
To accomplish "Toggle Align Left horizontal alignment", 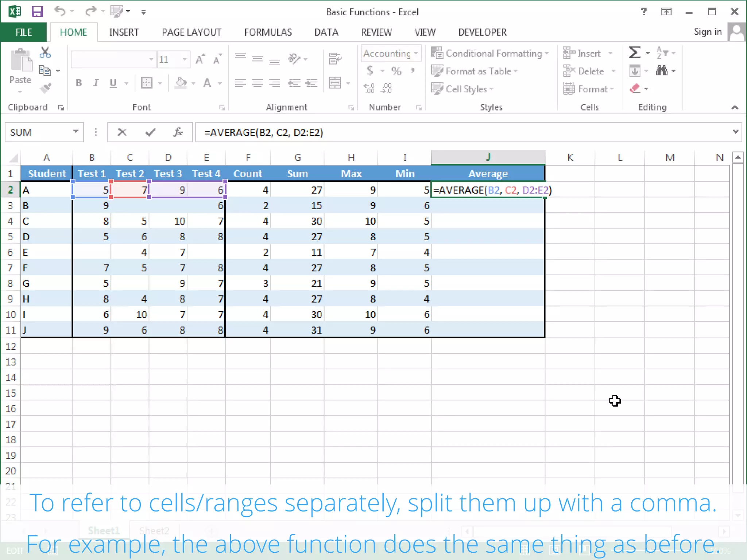I will (x=240, y=83).
